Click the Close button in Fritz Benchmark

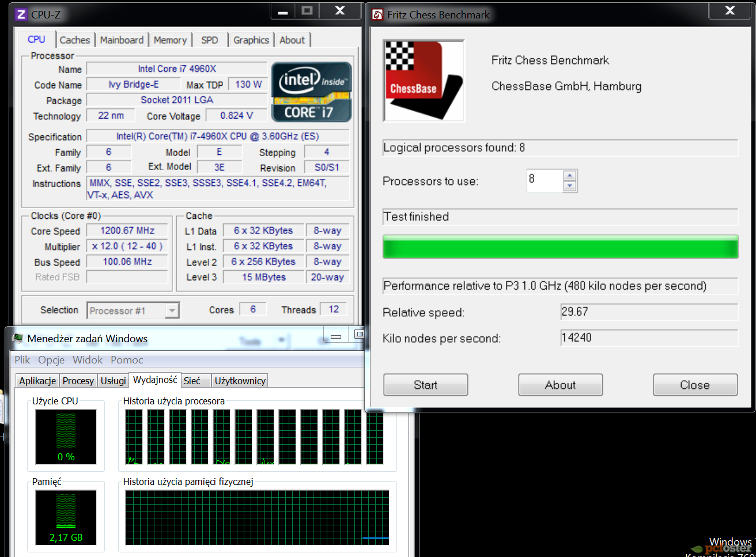[x=695, y=385]
